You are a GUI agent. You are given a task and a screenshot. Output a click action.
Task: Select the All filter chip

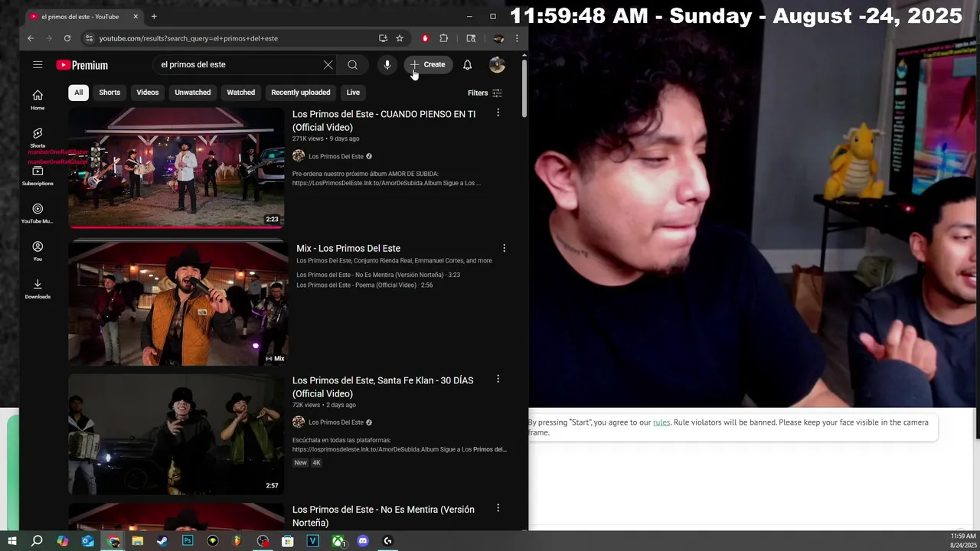click(x=78, y=93)
